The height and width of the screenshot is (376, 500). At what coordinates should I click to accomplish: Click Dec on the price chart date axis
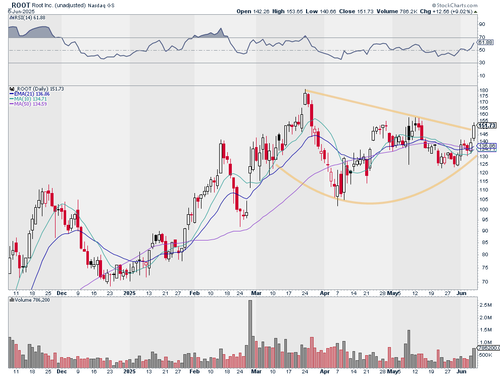point(62,293)
